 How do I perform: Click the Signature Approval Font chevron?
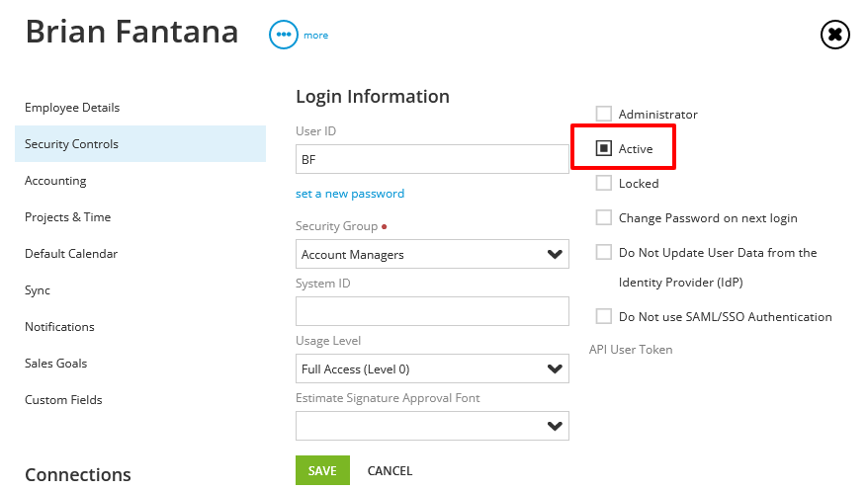[x=555, y=426]
